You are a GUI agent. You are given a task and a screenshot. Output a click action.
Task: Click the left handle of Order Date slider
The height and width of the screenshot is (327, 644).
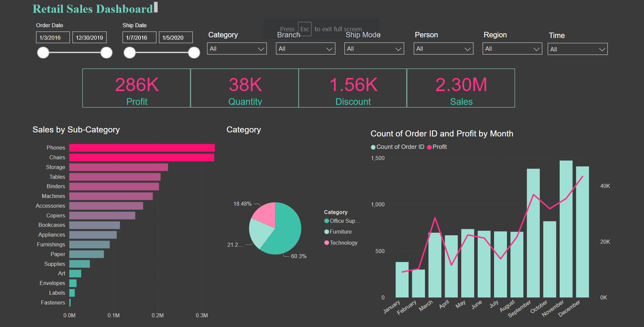pos(43,52)
